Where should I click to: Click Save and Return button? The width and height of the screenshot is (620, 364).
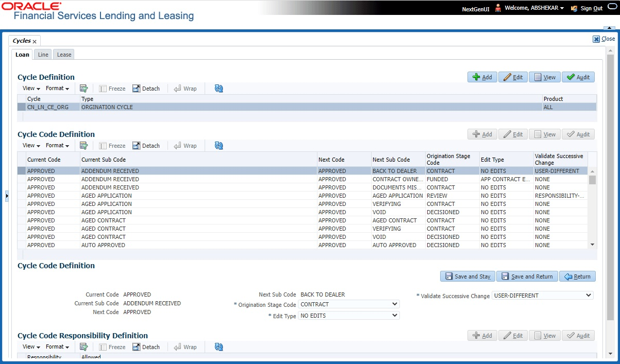[527, 276]
